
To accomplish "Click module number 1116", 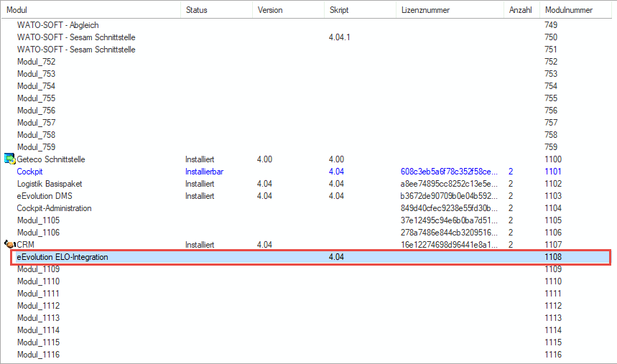I will (x=553, y=354).
